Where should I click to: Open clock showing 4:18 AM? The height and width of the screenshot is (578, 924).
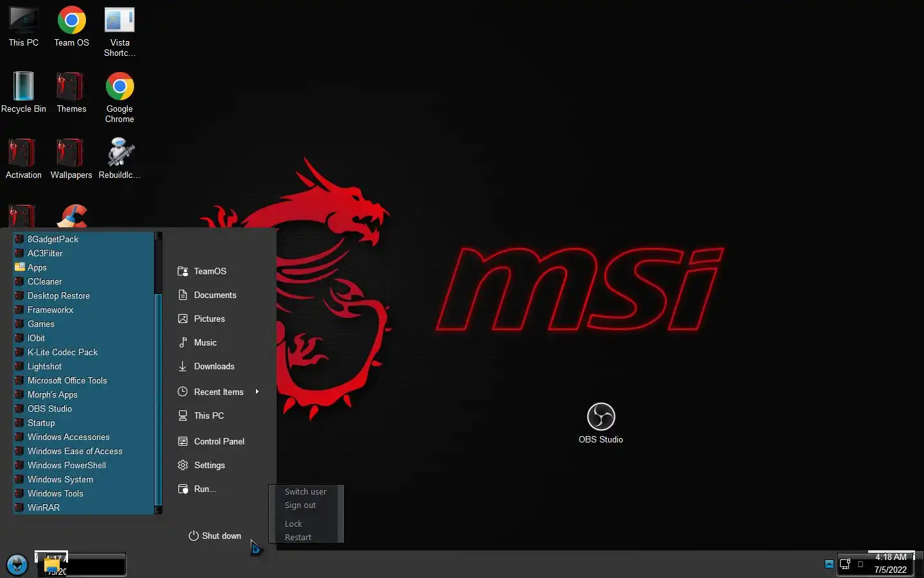(891, 563)
